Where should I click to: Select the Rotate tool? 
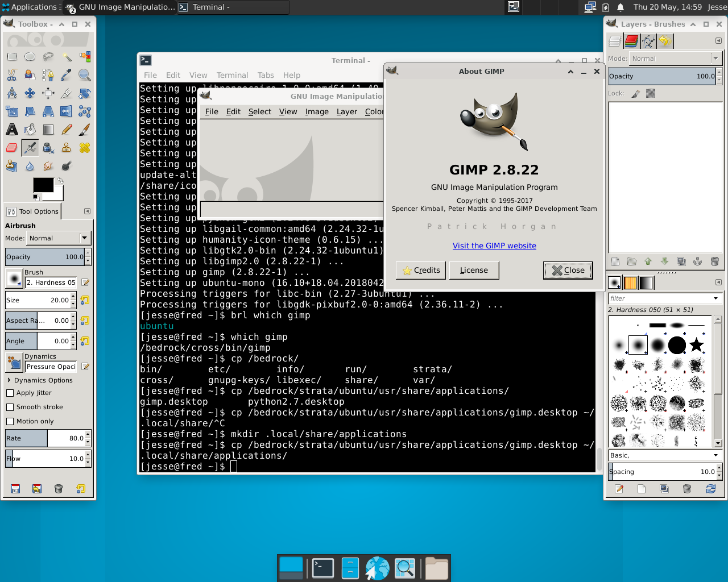pyautogui.click(x=85, y=93)
